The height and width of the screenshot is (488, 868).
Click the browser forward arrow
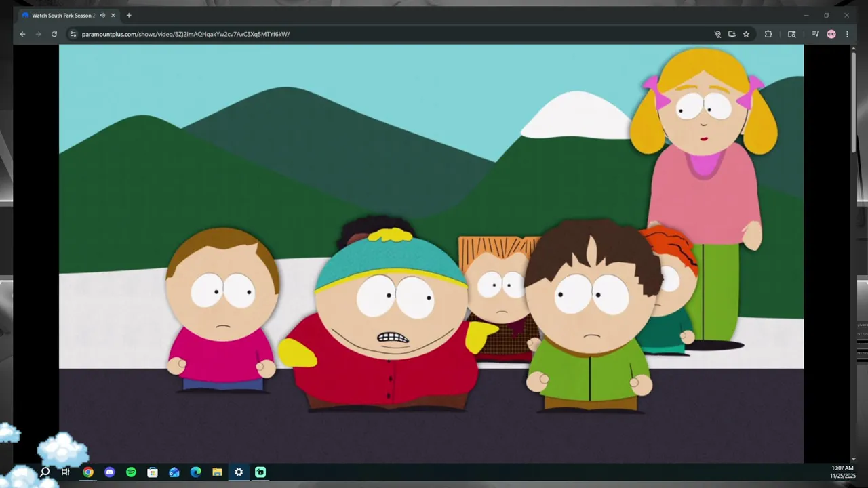(x=38, y=34)
